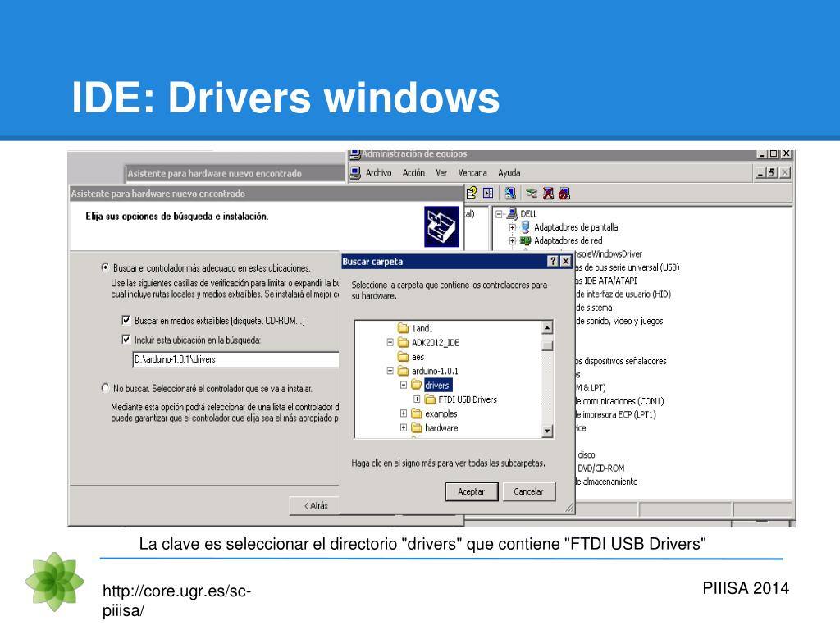Click 'de impresora ECP (LPT1)' port entry
This screenshot has width=840, height=630.
(616, 414)
